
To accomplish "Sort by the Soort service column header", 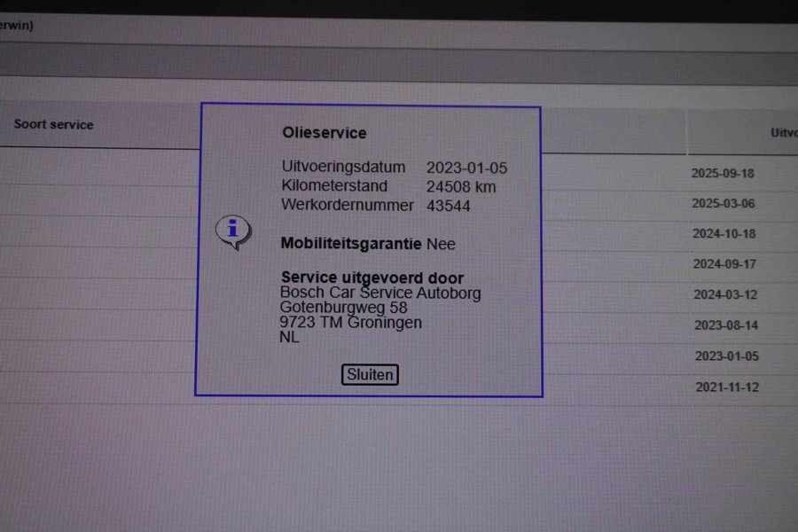I will pyautogui.click(x=53, y=125).
